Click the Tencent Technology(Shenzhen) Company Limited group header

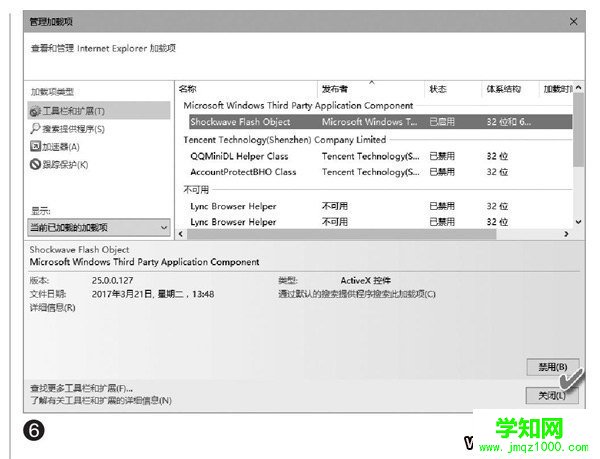pyautogui.click(x=285, y=140)
